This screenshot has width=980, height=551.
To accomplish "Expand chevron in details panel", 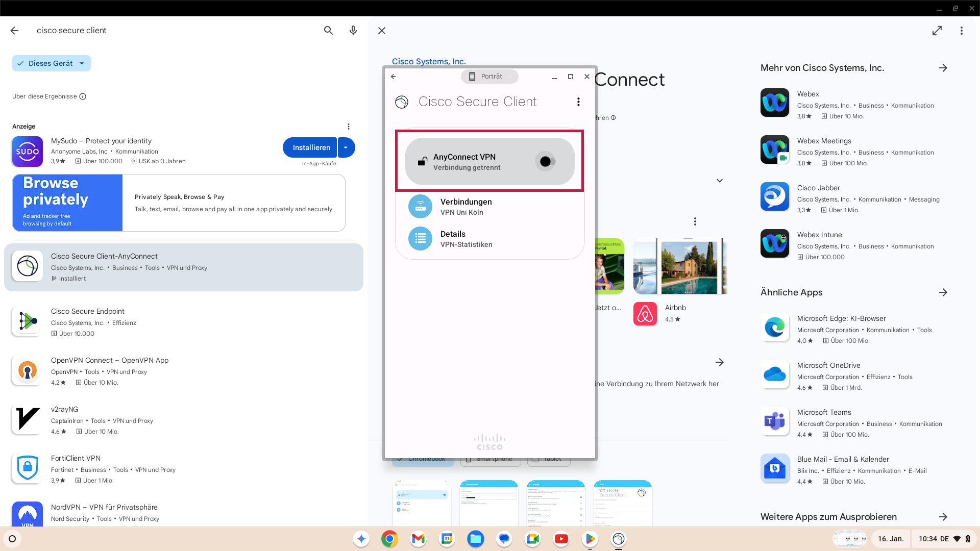I will coord(720,181).
